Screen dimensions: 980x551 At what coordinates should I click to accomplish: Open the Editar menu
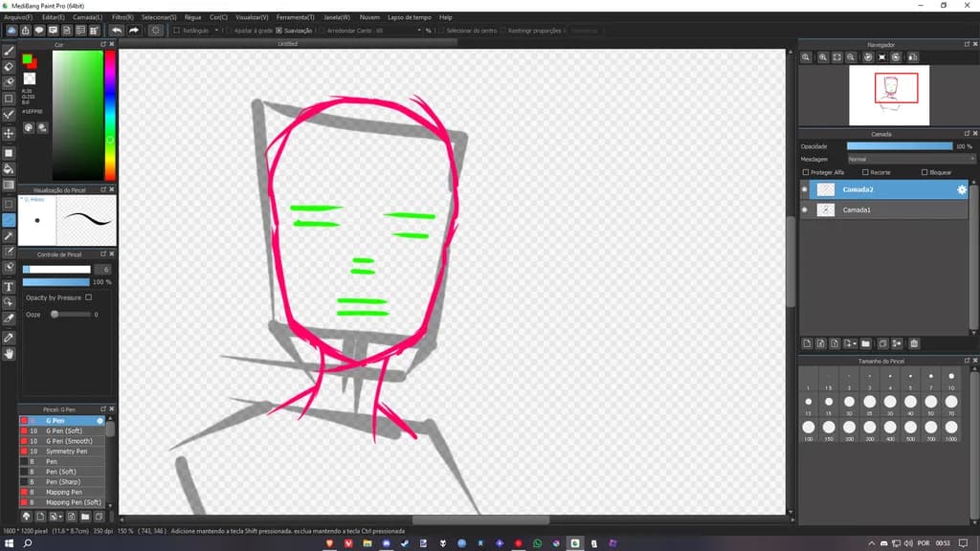[54, 17]
